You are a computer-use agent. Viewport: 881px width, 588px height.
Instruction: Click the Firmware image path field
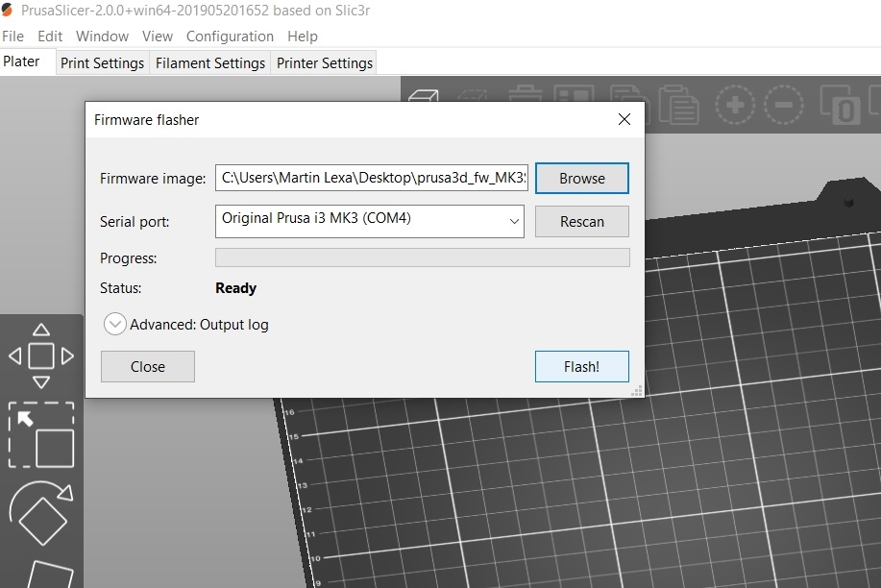pyautogui.click(x=372, y=178)
